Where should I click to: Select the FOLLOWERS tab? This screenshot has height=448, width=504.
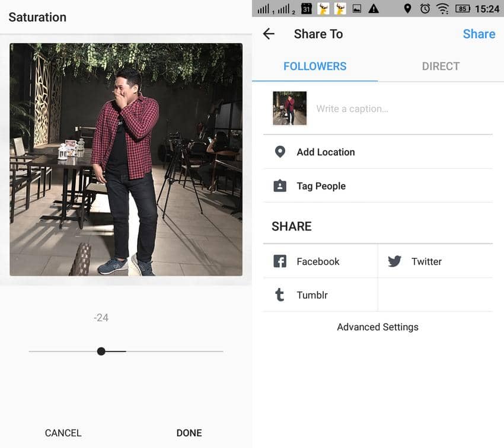pyautogui.click(x=315, y=66)
